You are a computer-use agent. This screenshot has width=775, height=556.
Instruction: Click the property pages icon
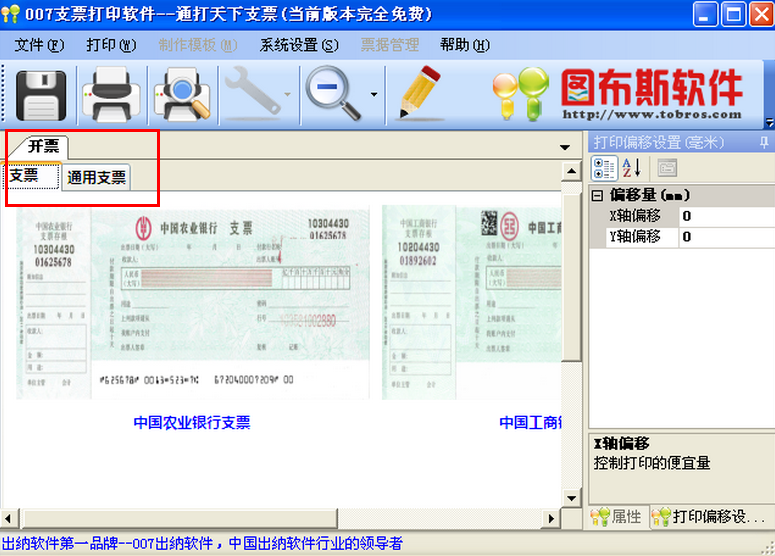pos(667,168)
